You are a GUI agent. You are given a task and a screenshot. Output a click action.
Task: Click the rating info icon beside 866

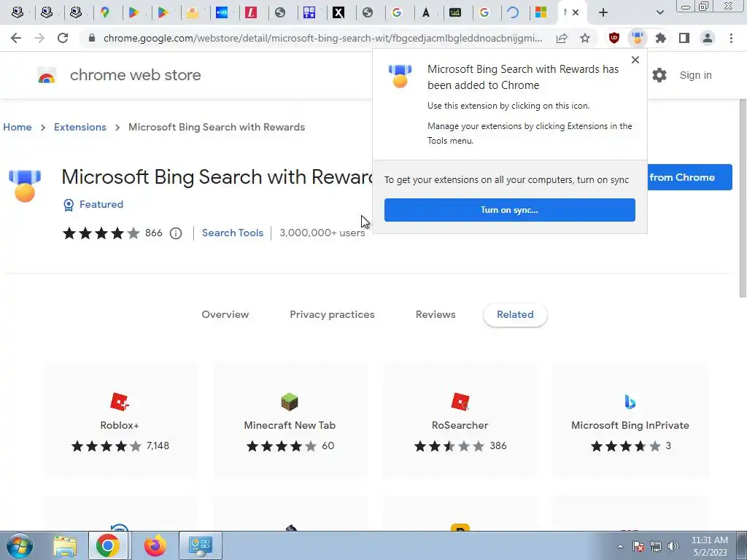[x=176, y=233]
